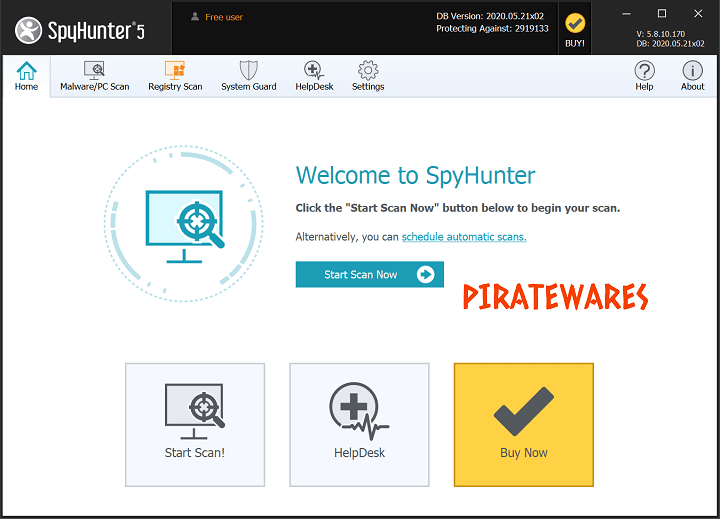Click the large scan monitor illustration
The height and width of the screenshot is (519, 720).
click(x=184, y=224)
